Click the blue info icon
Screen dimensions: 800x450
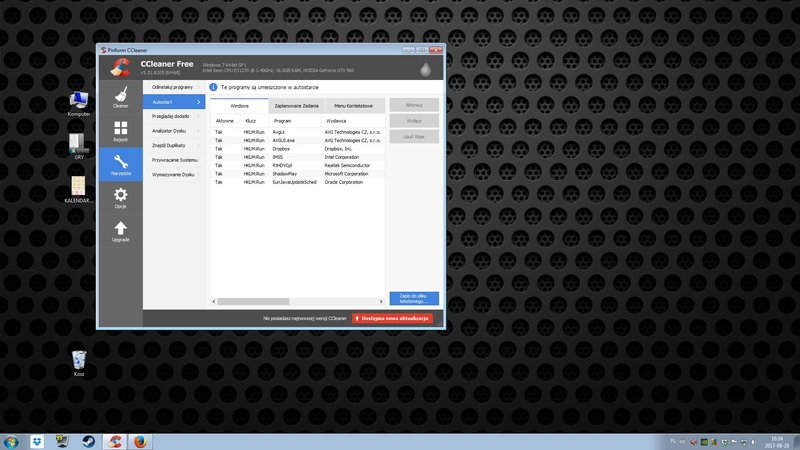(213, 87)
